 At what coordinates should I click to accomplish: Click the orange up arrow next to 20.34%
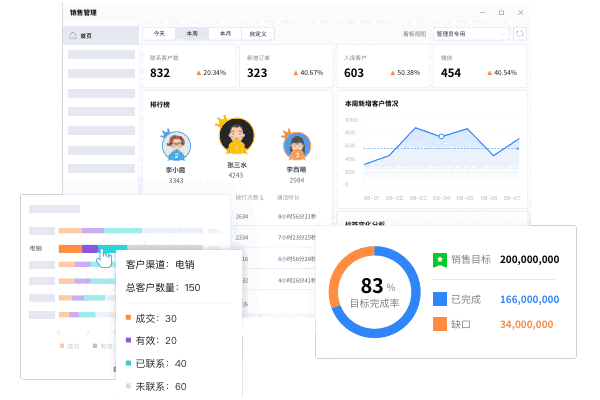point(199,73)
